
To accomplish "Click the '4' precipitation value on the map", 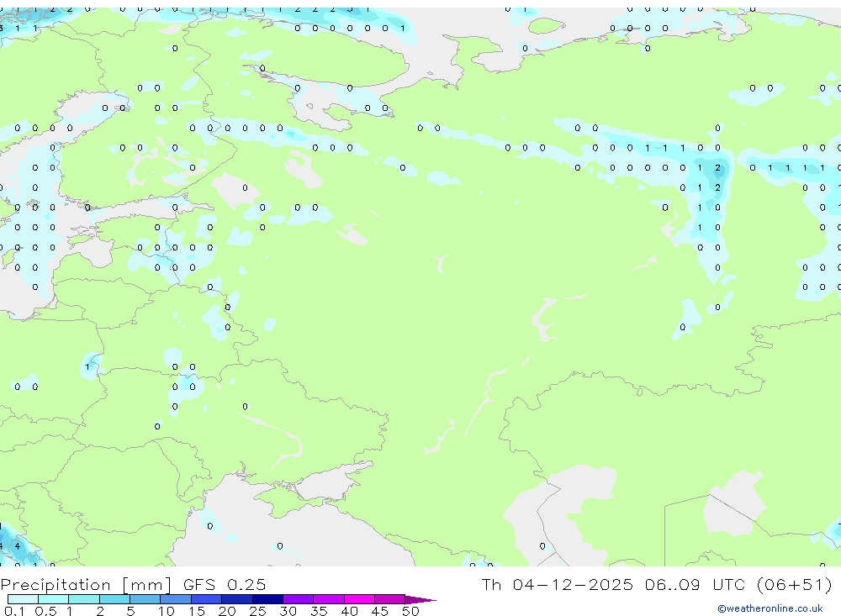I will pyautogui.click(x=17, y=545).
